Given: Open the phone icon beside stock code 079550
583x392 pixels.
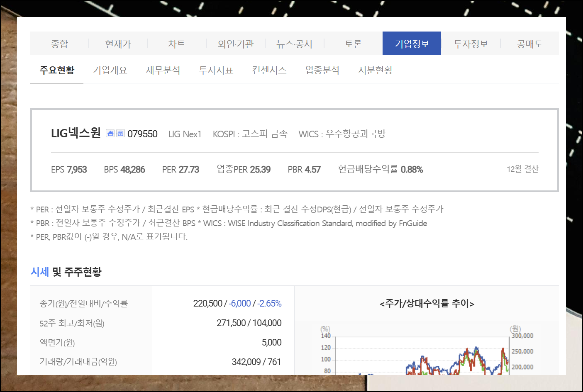Looking at the screenshot, I should click(120, 133).
